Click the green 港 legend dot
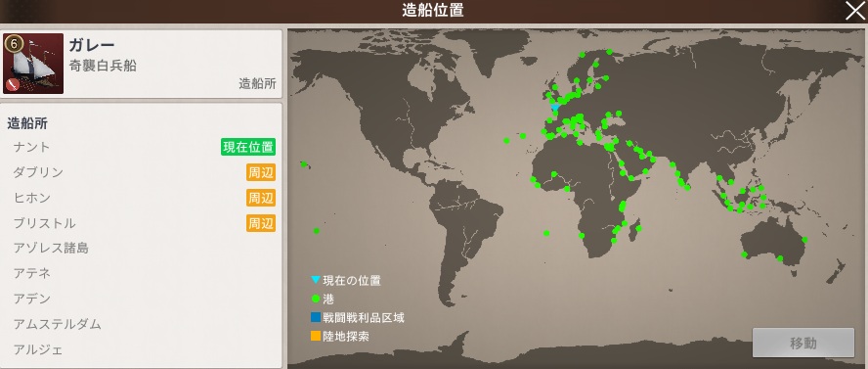The image size is (868, 369). point(316,299)
